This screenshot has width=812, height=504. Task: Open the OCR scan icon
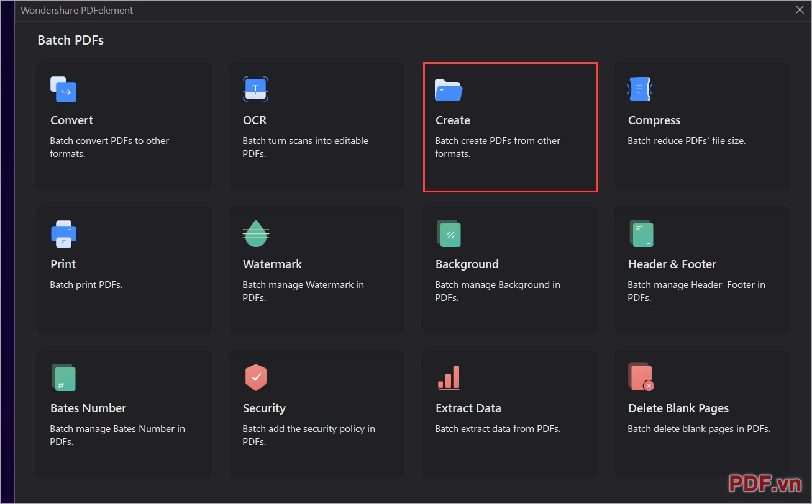255,89
